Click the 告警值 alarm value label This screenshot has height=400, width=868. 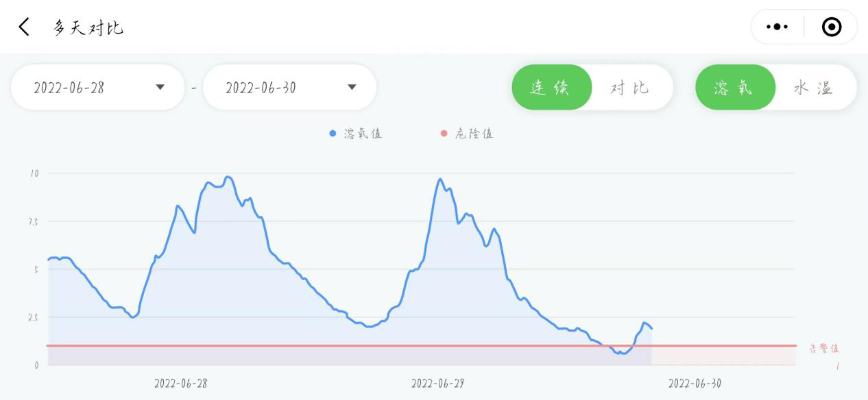823,349
